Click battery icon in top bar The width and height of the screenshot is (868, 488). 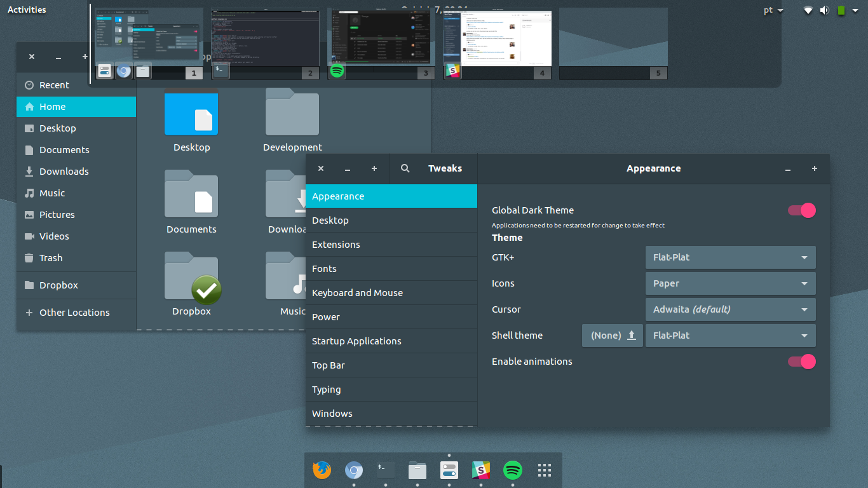tap(841, 10)
